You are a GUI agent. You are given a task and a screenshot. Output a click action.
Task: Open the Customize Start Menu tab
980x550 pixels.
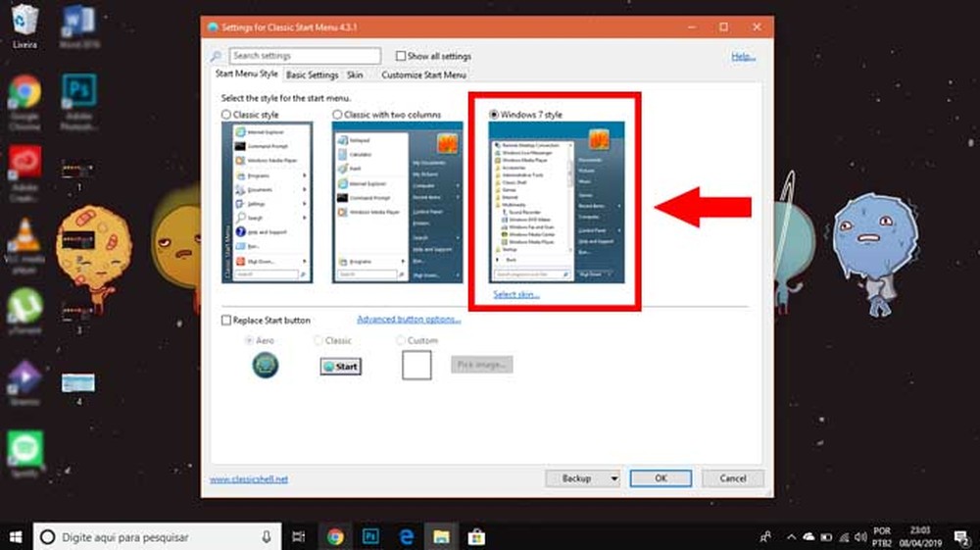(423, 75)
